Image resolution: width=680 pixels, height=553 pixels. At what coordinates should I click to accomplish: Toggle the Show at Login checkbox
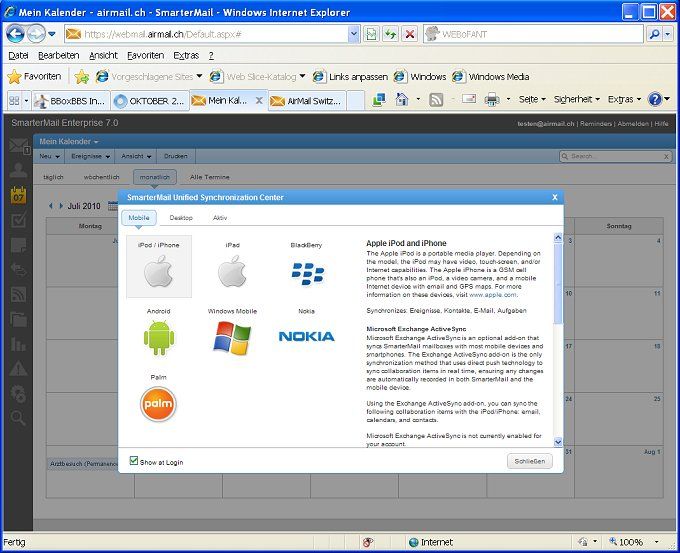[x=135, y=461]
